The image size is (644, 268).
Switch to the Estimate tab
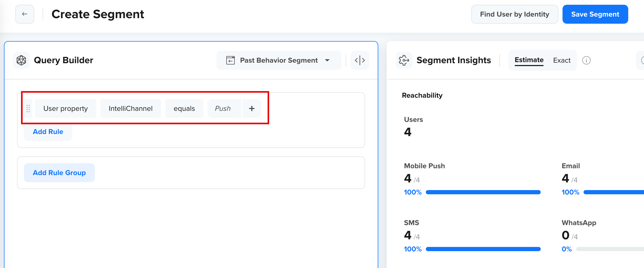coord(529,60)
